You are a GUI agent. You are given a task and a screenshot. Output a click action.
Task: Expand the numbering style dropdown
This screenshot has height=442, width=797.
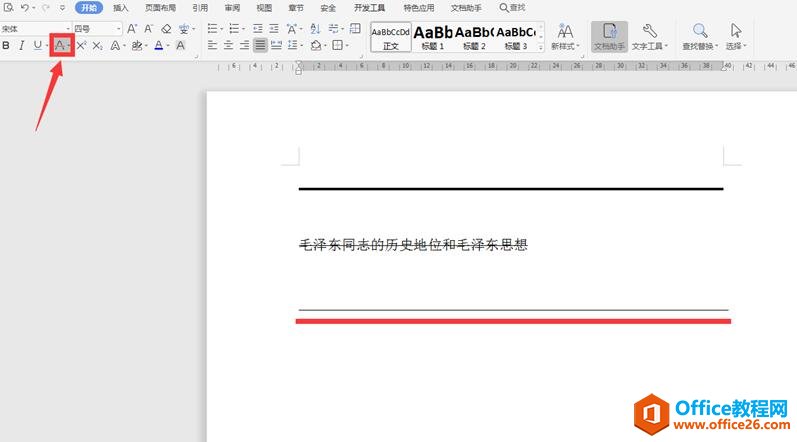pyautogui.click(x=243, y=29)
